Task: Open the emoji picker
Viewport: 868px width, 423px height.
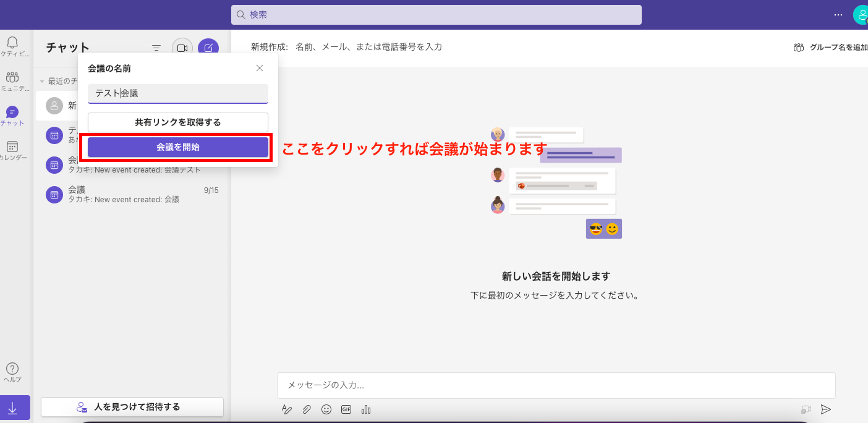Action: pyautogui.click(x=326, y=409)
